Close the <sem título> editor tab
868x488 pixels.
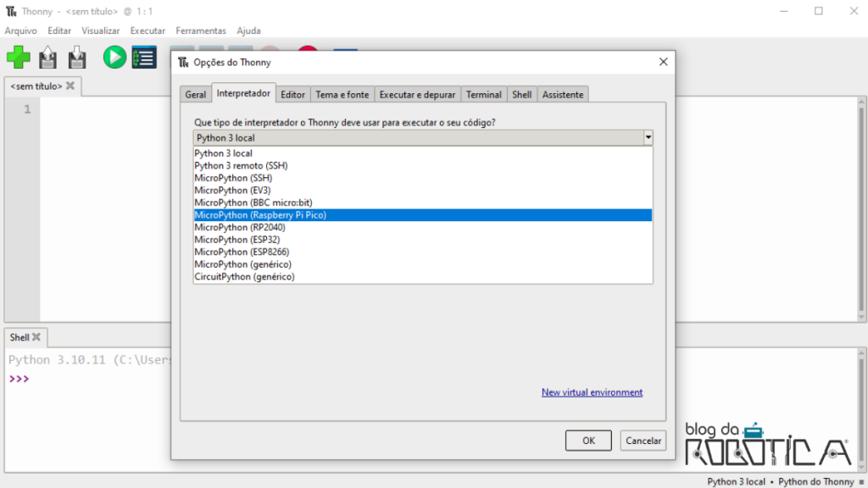point(70,86)
